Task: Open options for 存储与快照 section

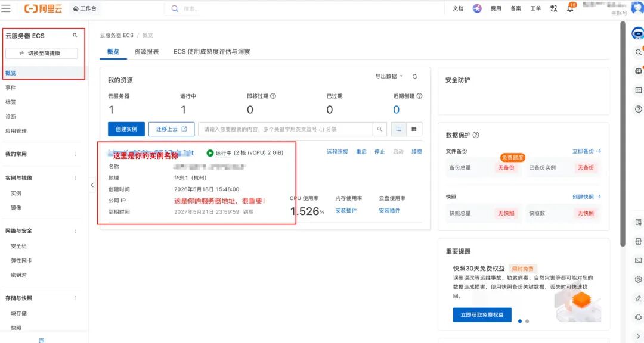Action: coord(76,298)
